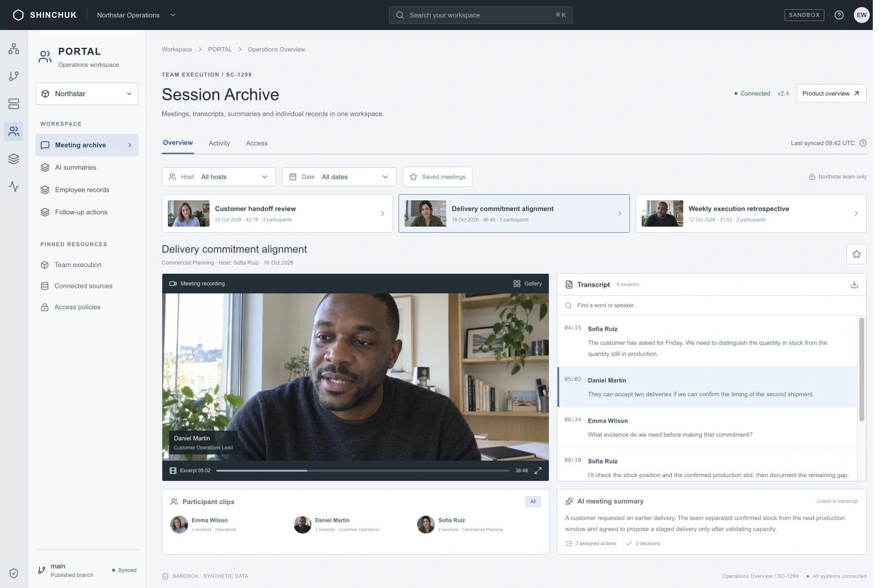Expand the Northstar dropdown in sidebar
Viewport: 882px width, 588px height.
(87, 94)
